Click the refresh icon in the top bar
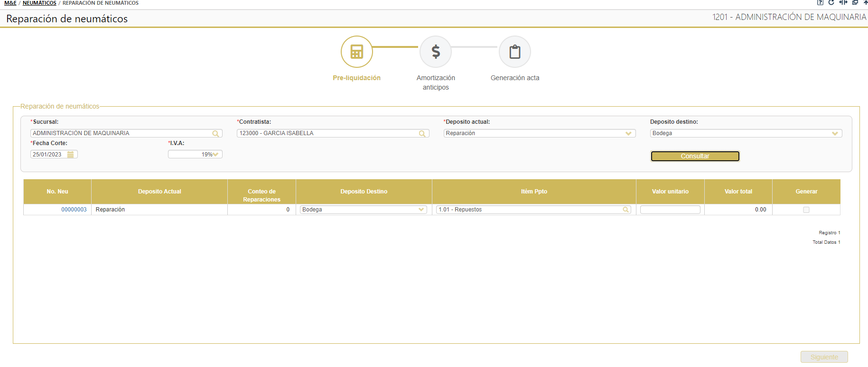868x367 pixels. pos(831,2)
